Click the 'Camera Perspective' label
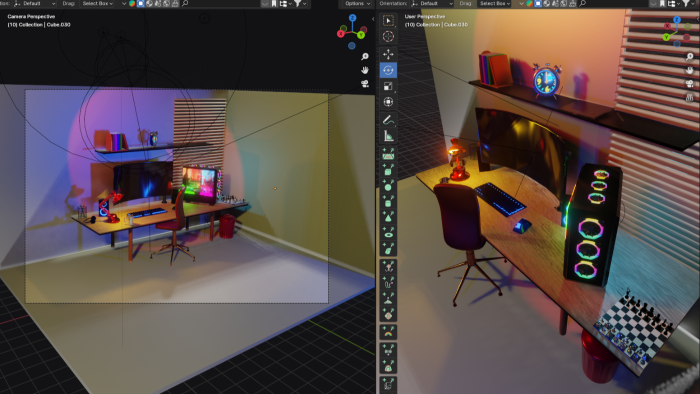Screen dimensions: 700x394 [x=31, y=17]
